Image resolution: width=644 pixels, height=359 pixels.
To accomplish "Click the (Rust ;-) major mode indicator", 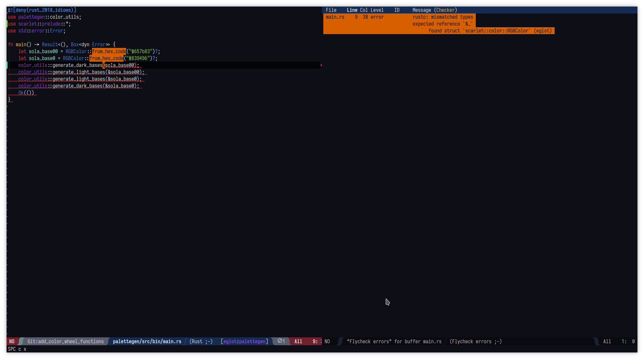I will [201, 341].
